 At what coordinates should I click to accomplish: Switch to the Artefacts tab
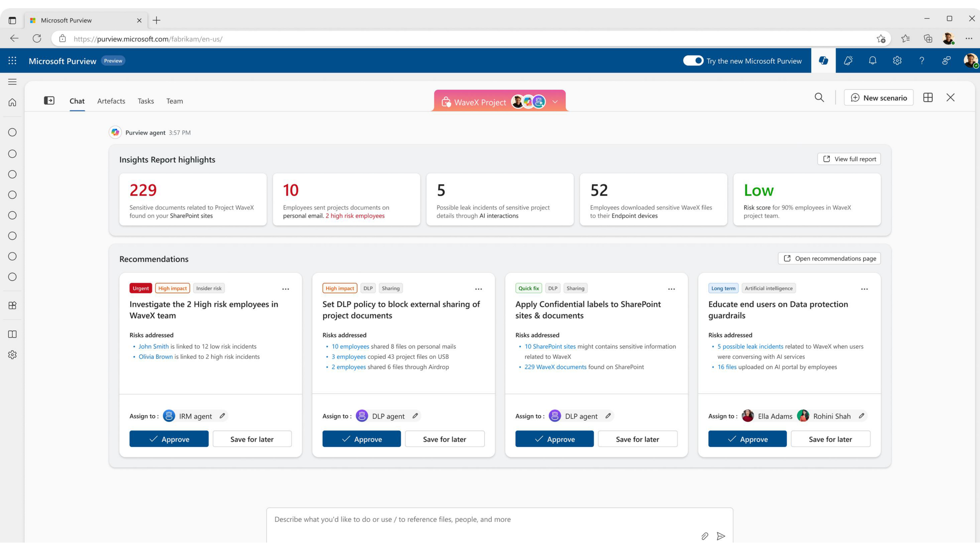click(x=111, y=101)
